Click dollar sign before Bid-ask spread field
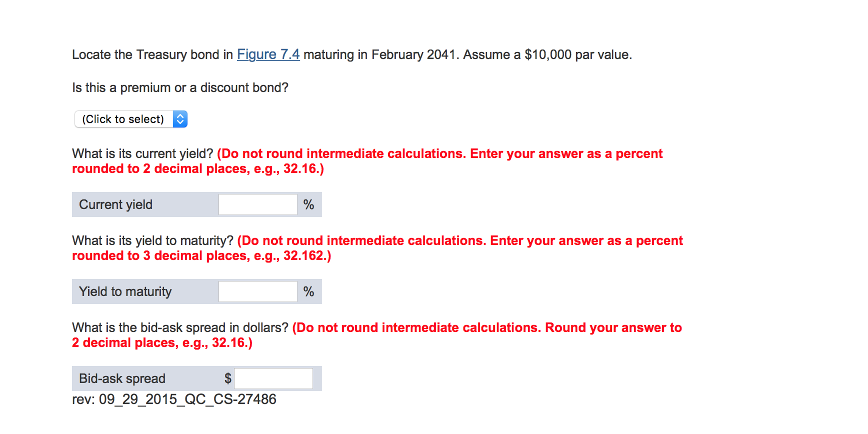This screenshot has height=434, width=868. point(228,378)
